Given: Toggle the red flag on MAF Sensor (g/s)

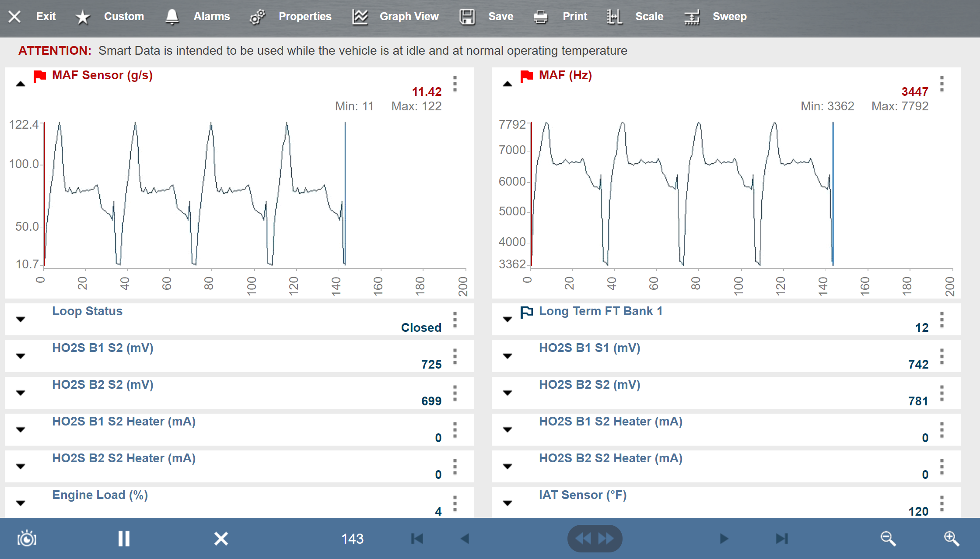Looking at the screenshot, I should pos(40,76).
